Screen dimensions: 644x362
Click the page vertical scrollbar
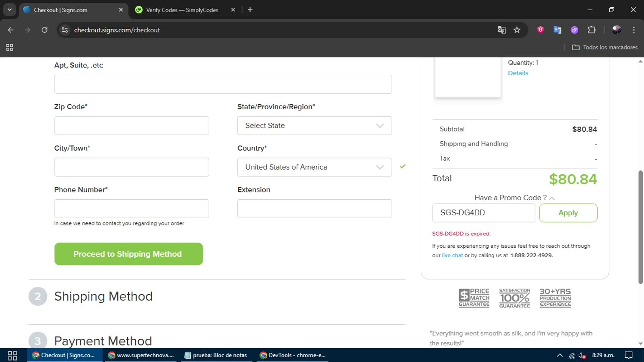(x=640, y=227)
